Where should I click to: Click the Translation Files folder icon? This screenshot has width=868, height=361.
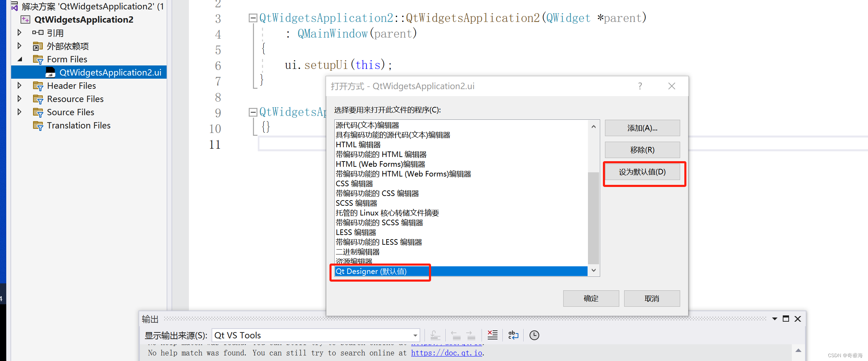[x=38, y=126]
